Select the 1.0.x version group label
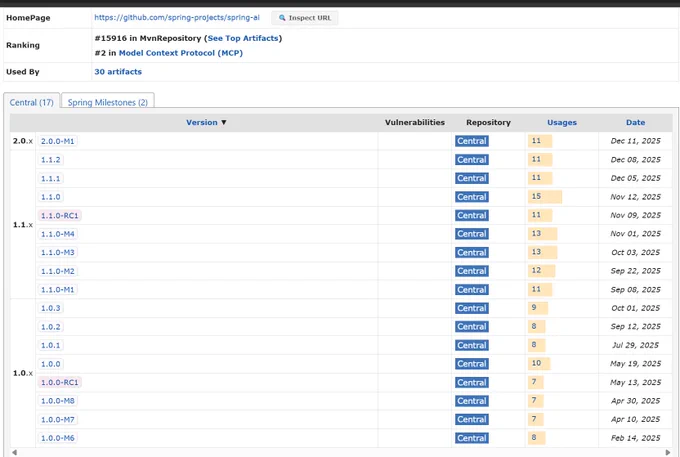Viewport: 680px width, 457px height. coord(23,373)
